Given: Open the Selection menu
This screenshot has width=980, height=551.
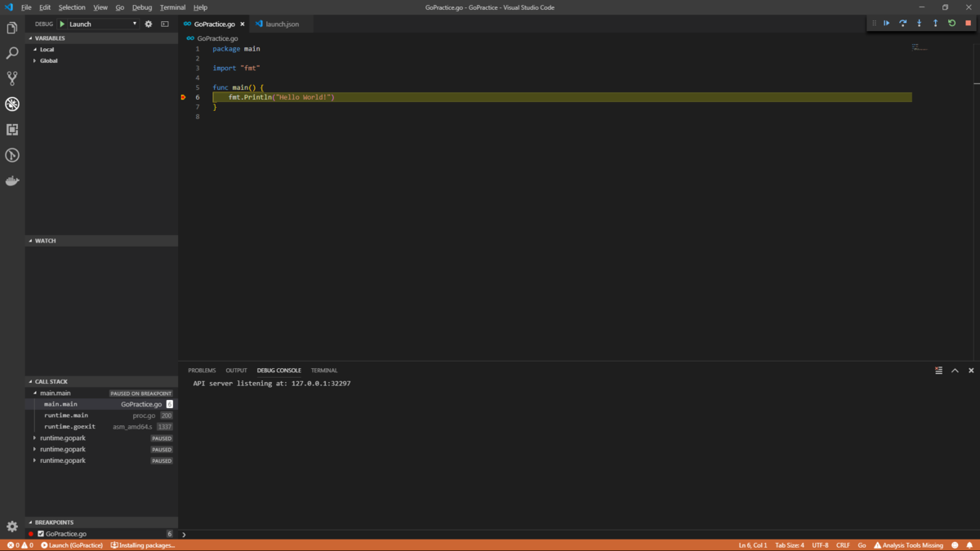Looking at the screenshot, I should click(x=72, y=7).
